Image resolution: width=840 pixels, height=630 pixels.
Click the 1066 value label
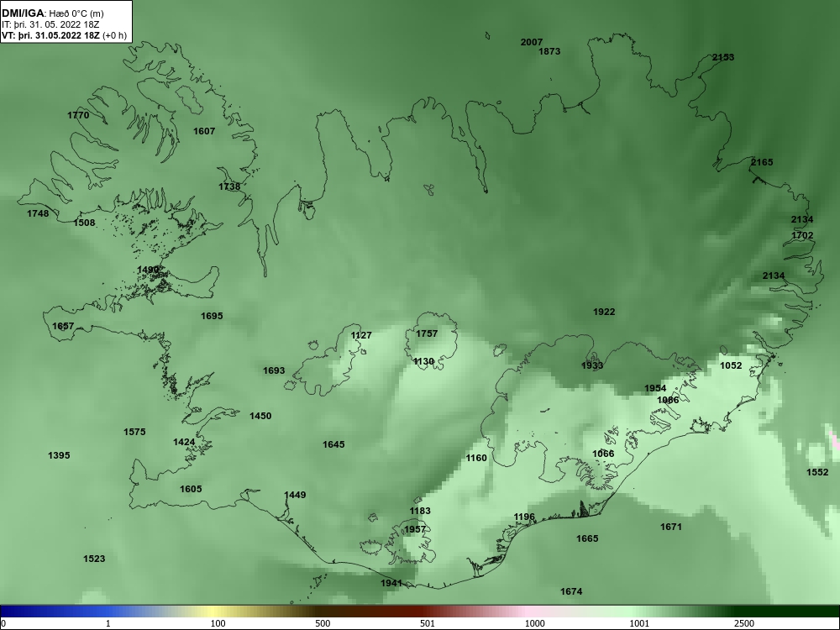(x=603, y=454)
